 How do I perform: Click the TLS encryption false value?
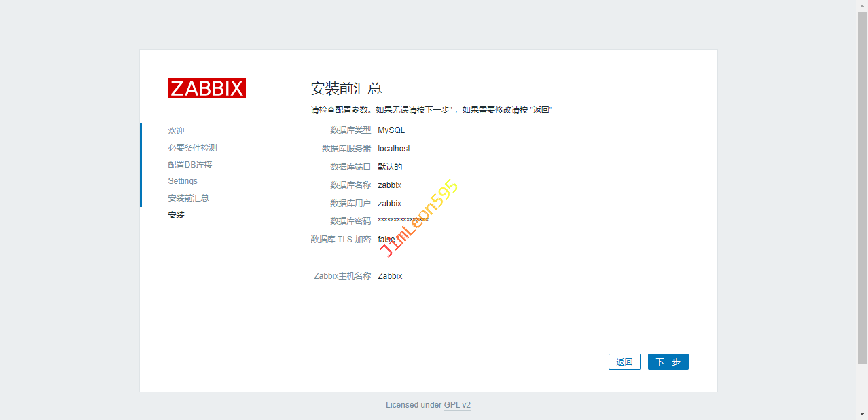click(386, 240)
